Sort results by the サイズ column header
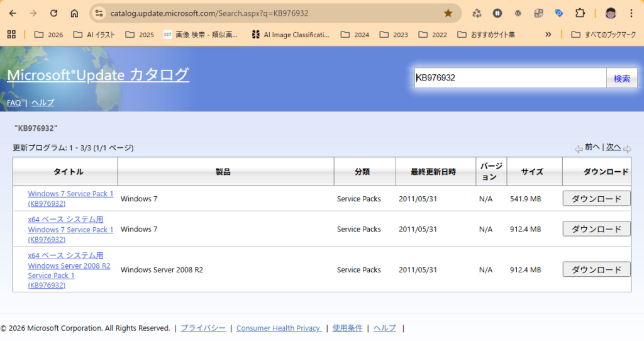The height and width of the screenshot is (341, 644). 532,172
